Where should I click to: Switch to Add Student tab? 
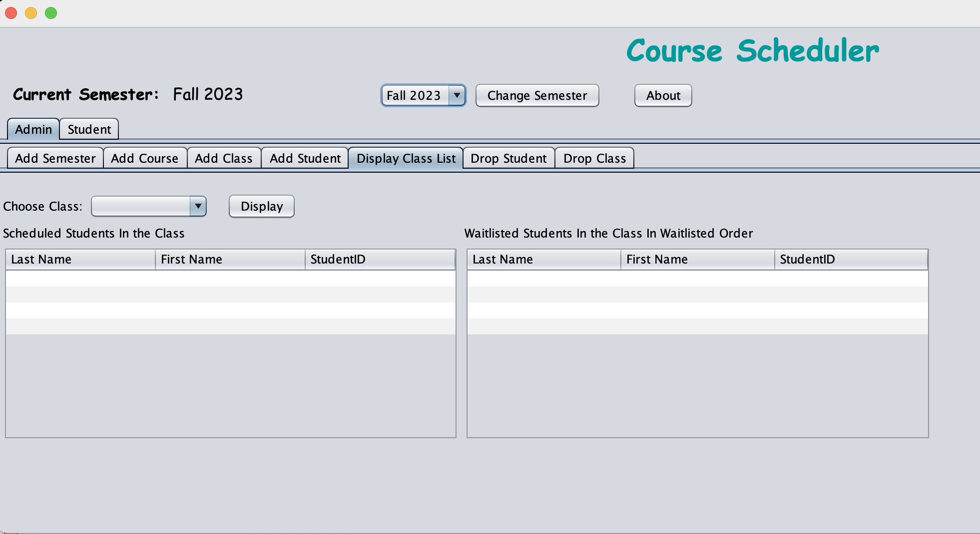305,158
